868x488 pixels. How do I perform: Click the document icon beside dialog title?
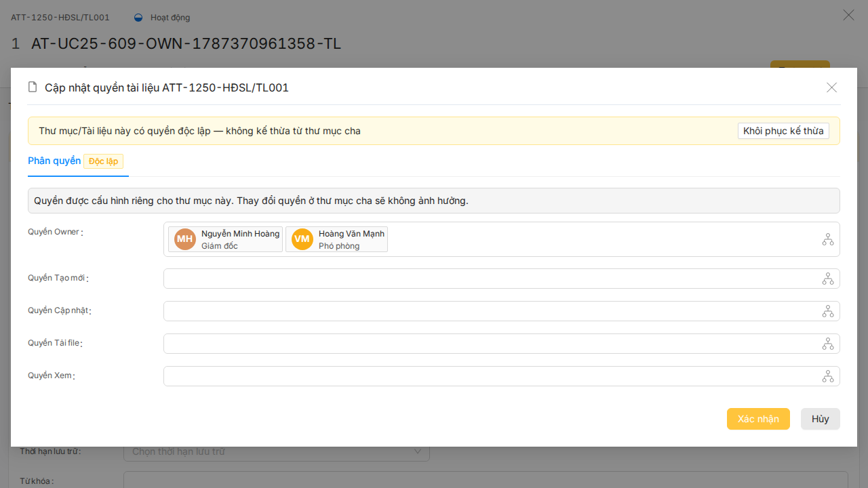click(33, 87)
